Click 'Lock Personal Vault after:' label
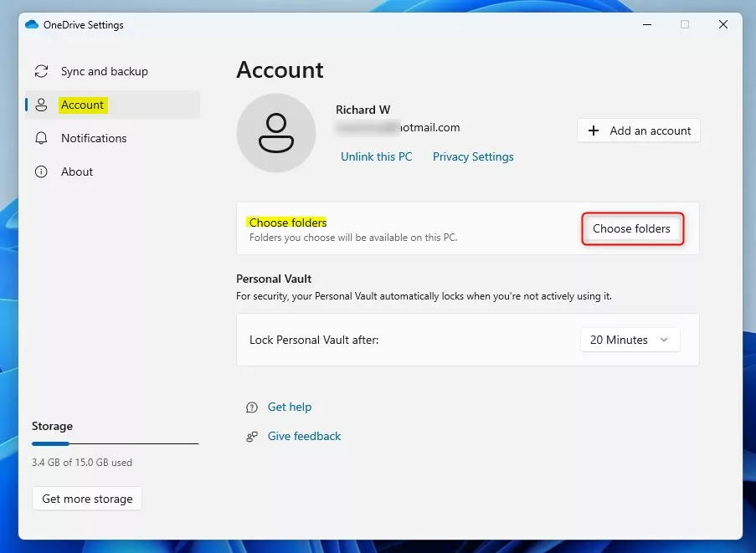 pyautogui.click(x=314, y=341)
